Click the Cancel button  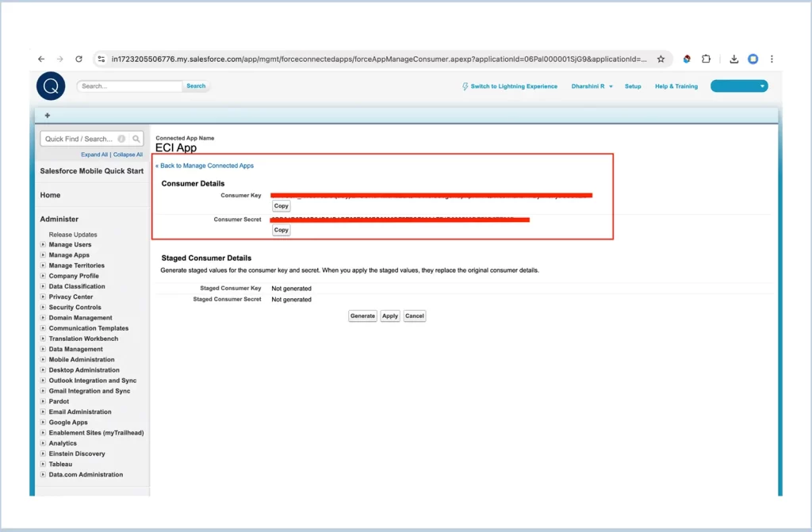414,316
